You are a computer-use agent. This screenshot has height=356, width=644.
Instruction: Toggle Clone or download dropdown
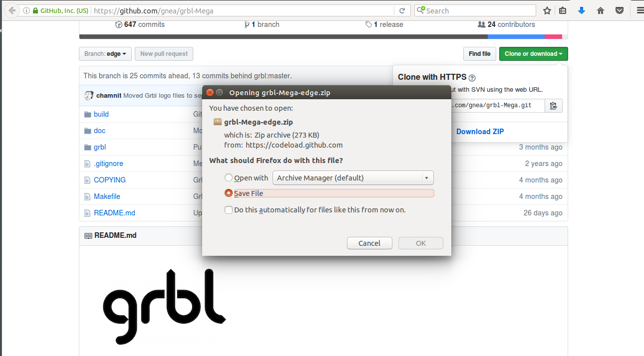(533, 54)
